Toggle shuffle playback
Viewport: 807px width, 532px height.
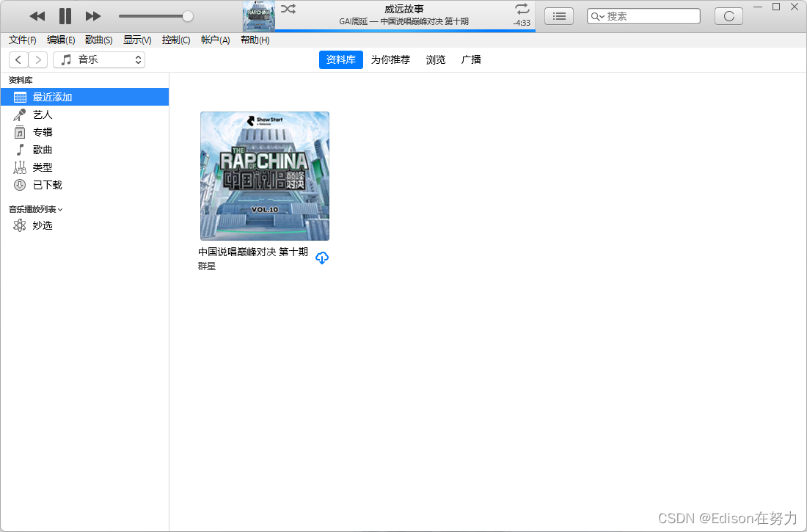tap(288, 10)
